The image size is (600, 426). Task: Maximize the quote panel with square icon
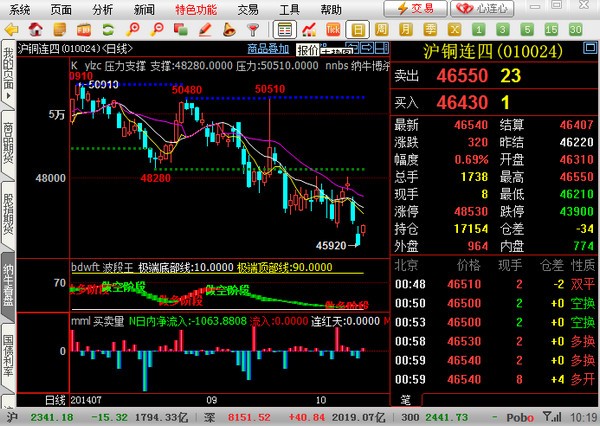[590, 48]
